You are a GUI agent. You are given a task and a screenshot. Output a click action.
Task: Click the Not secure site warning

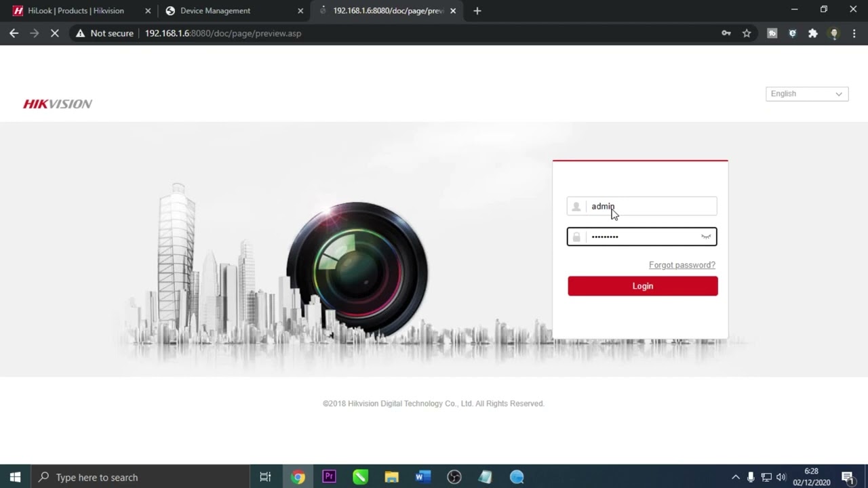point(104,33)
